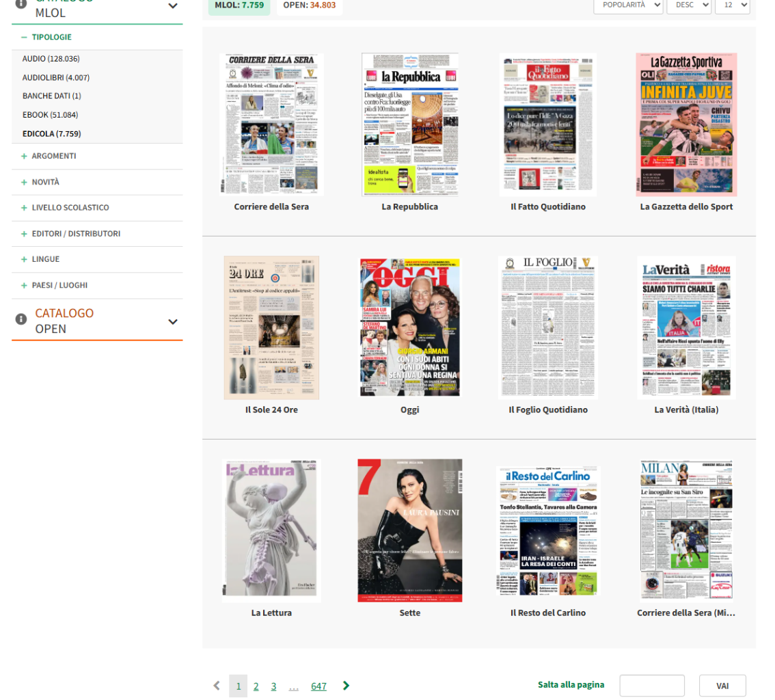Open the La Lettura cover
775x700 pixels.
click(x=271, y=530)
